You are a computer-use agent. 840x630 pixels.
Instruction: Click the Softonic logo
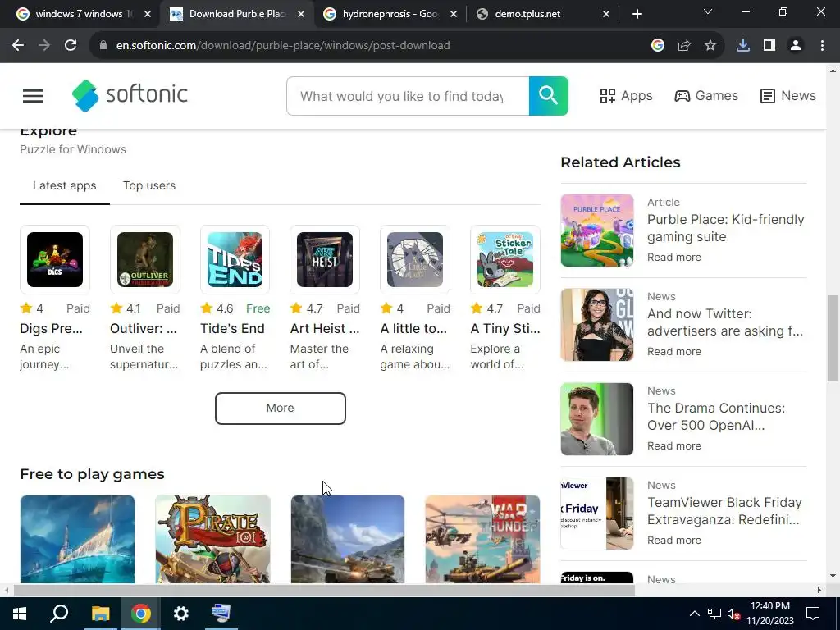(130, 95)
